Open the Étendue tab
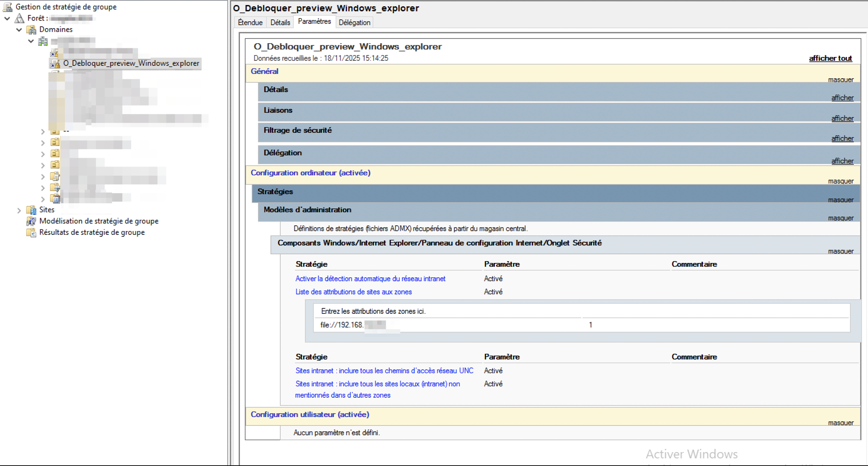 (x=250, y=22)
